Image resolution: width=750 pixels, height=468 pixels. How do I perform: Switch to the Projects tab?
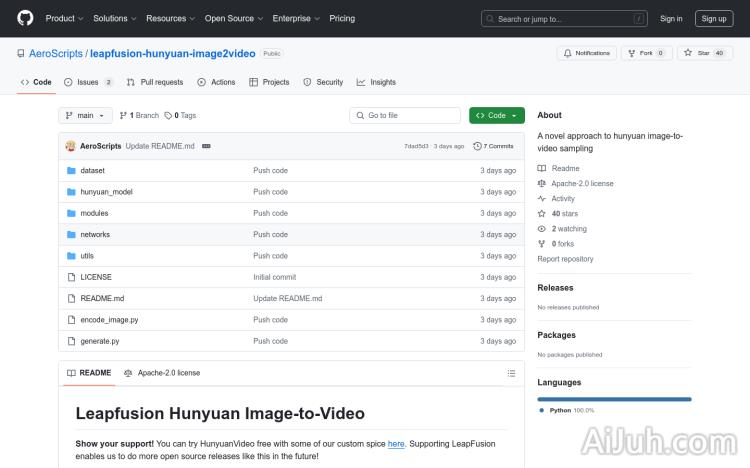269,82
